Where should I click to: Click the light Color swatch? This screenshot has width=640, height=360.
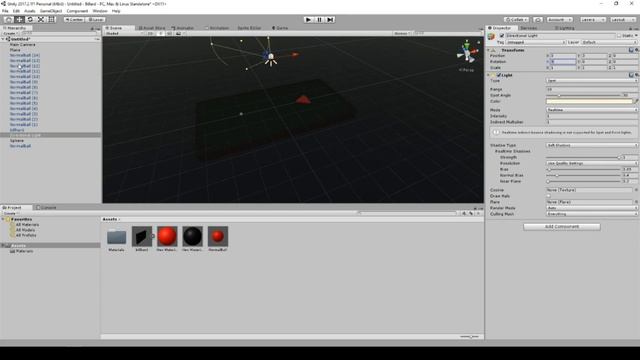pyautogui.click(x=589, y=101)
